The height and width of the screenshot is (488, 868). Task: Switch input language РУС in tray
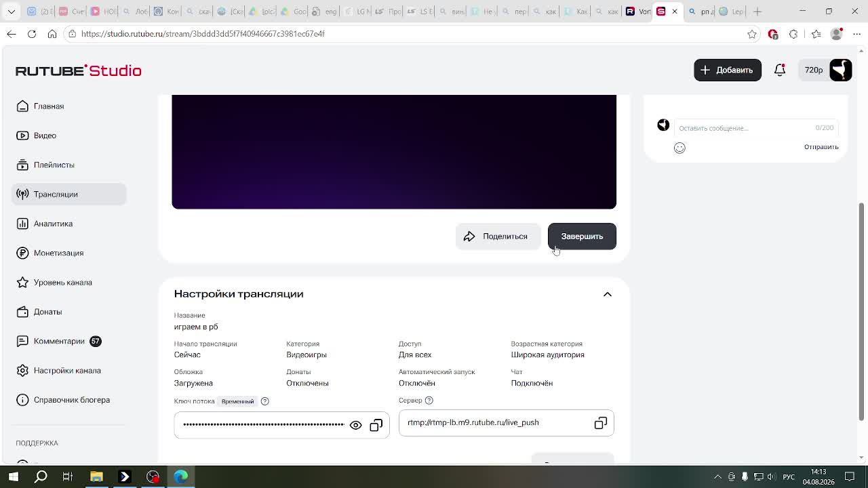(x=789, y=476)
